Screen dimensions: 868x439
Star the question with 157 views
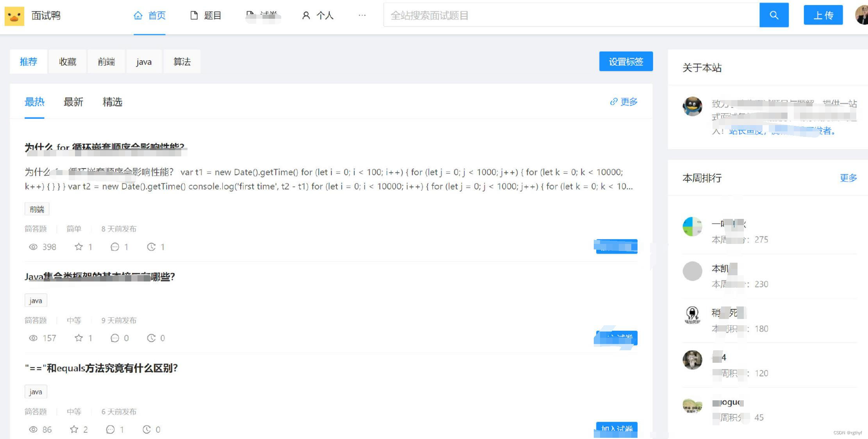(x=79, y=338)
